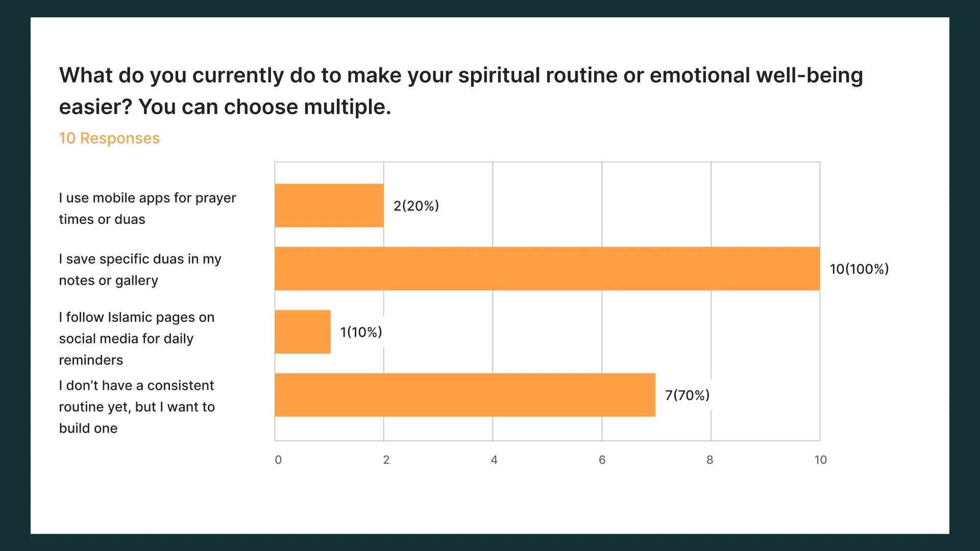Select the bar for no consistent routine
Viewport: 980px width, 551px height.
pos(464,395)
